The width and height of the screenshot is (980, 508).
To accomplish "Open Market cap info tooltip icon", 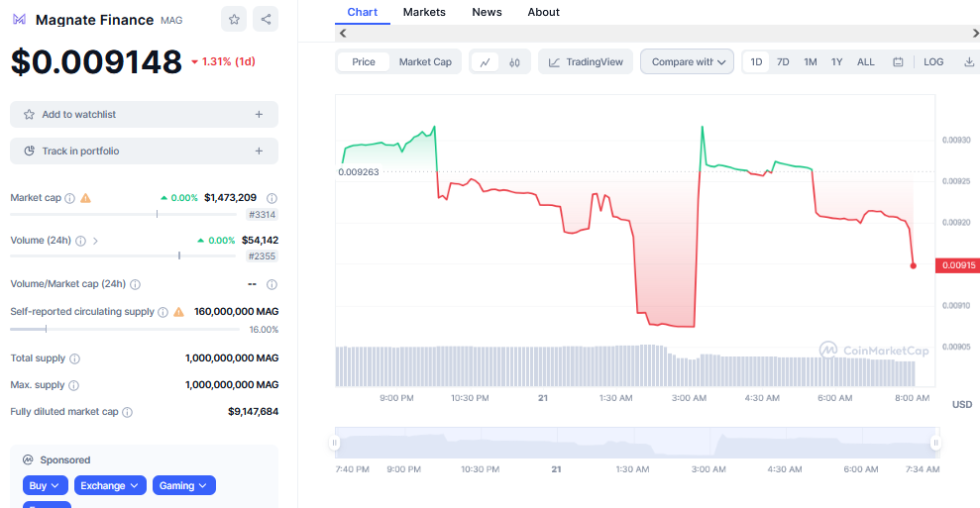I will pyautogui.click(x=70, y=198).
